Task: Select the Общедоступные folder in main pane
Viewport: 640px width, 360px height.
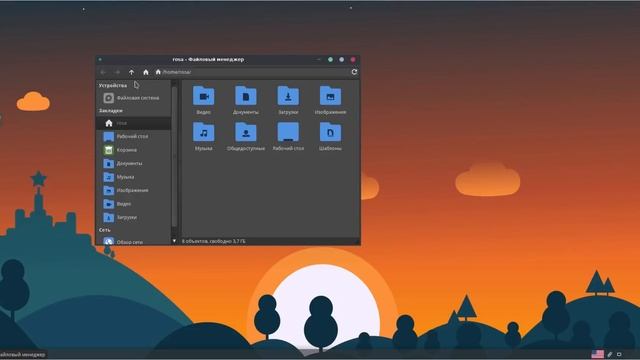Action: click(x=246, y=137)
